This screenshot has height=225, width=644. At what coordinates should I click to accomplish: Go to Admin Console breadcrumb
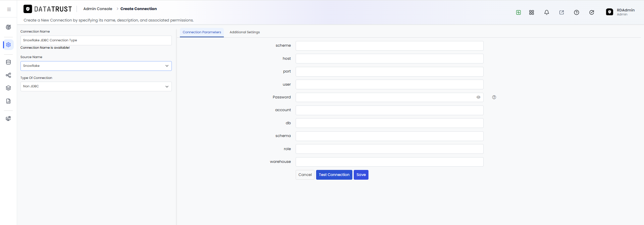98,9
